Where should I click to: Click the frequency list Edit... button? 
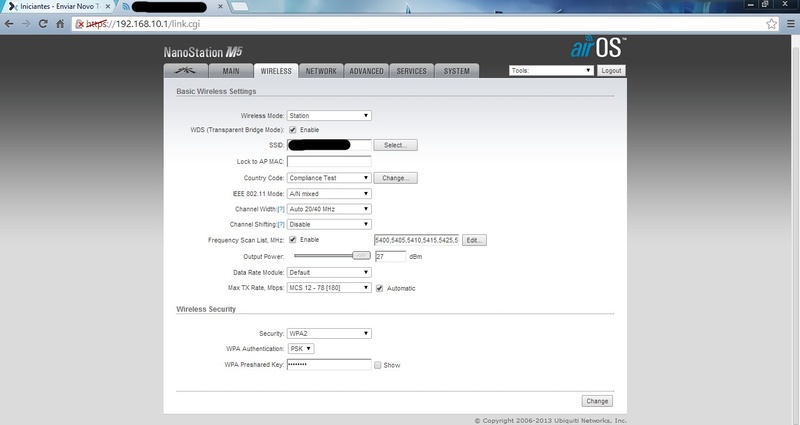tap(474, 240)
